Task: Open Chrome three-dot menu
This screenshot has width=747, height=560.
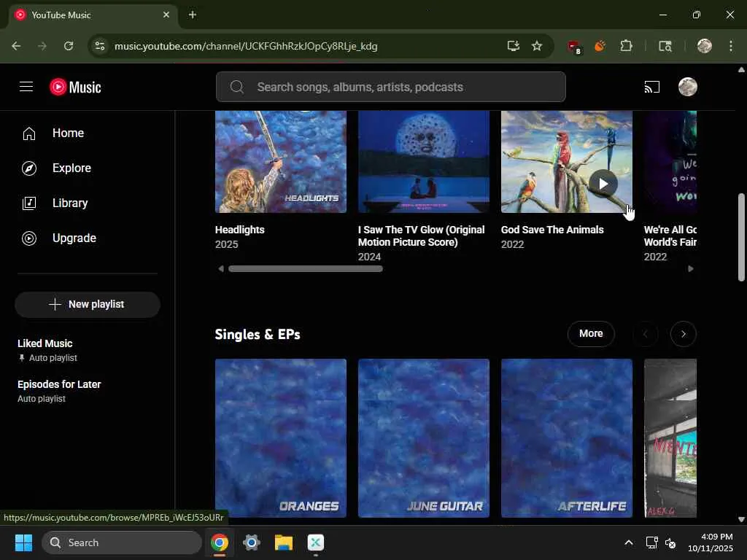Action: coord(731,46)
